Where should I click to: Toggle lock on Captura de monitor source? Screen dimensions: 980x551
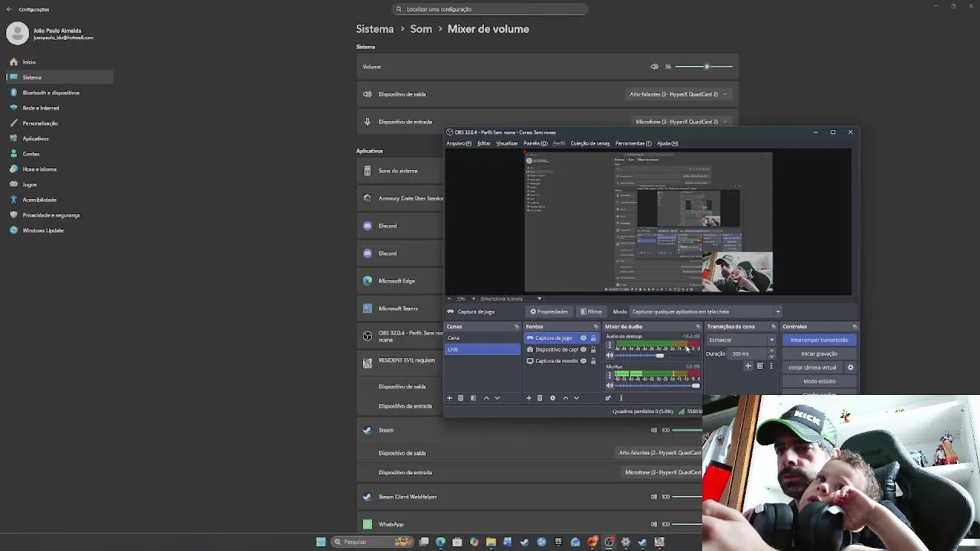pos(593,361)
